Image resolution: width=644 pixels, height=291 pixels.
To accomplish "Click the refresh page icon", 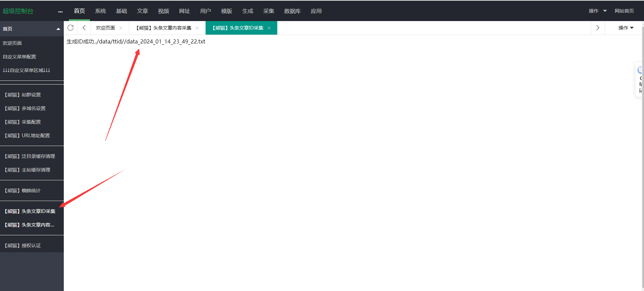I will coord(71,28).
